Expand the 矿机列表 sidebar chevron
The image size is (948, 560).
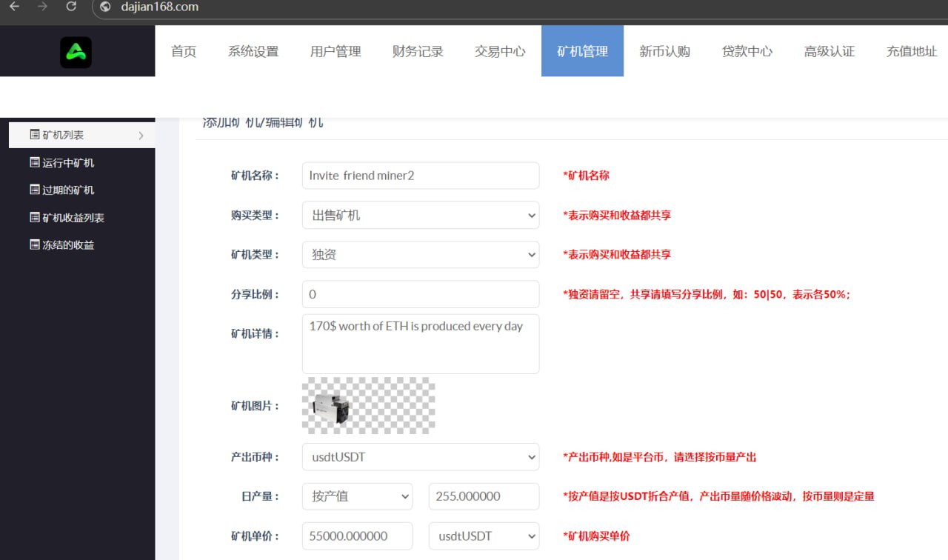pos(141,136)
